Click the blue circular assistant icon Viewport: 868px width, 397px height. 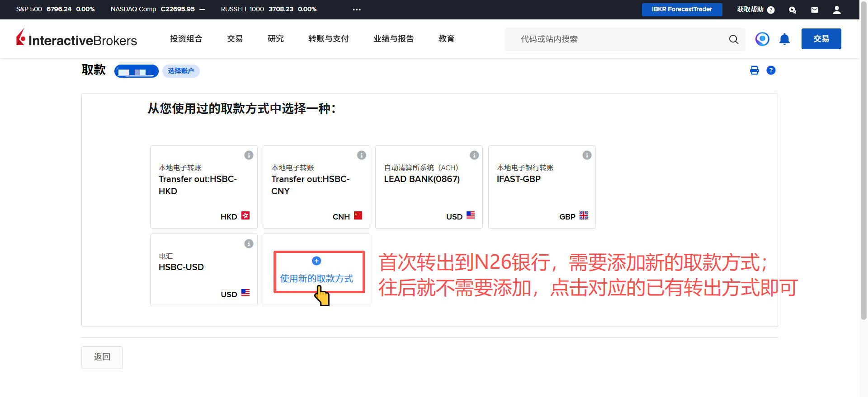point(762,39)
